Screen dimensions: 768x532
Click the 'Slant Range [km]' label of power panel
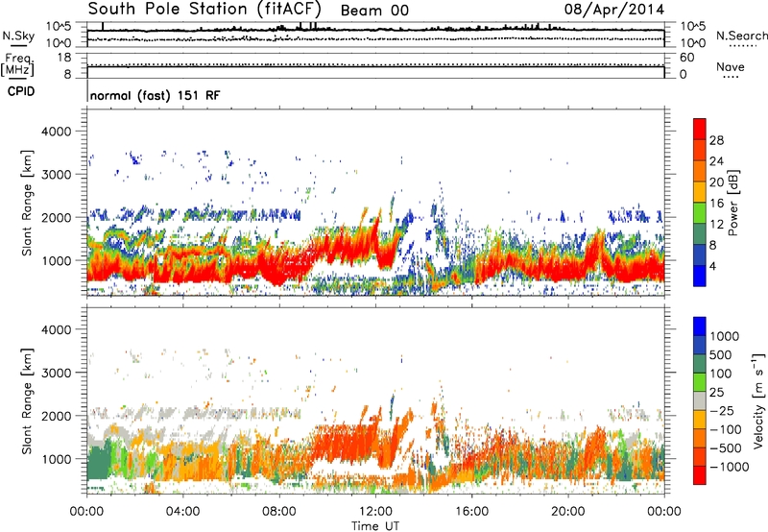point(27,204)
